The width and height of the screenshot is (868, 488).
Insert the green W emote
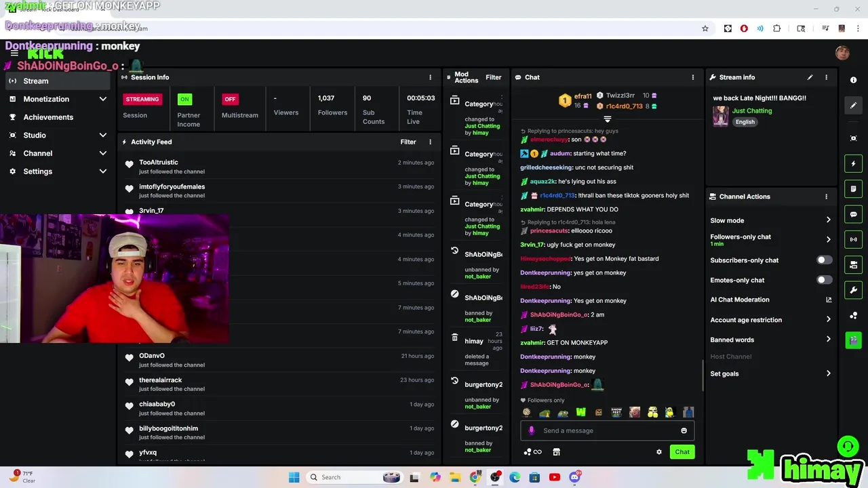click(x=580, y=412)
